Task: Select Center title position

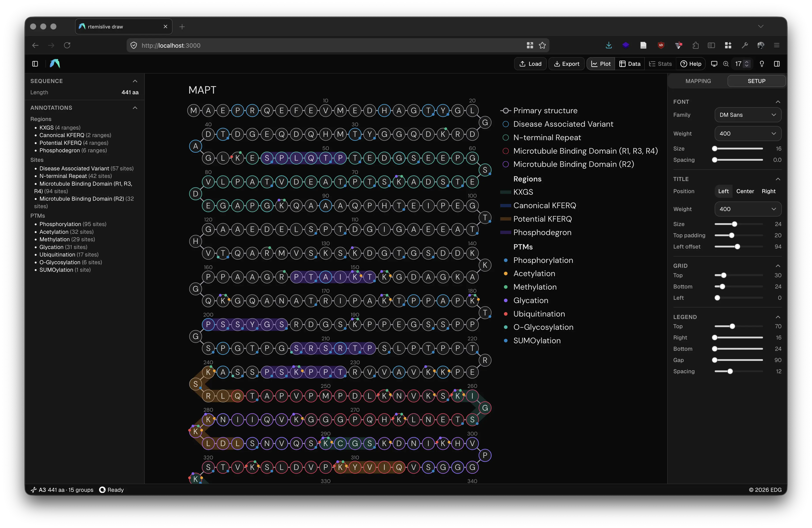Action: pyautogui.click(x=745, y=191)
